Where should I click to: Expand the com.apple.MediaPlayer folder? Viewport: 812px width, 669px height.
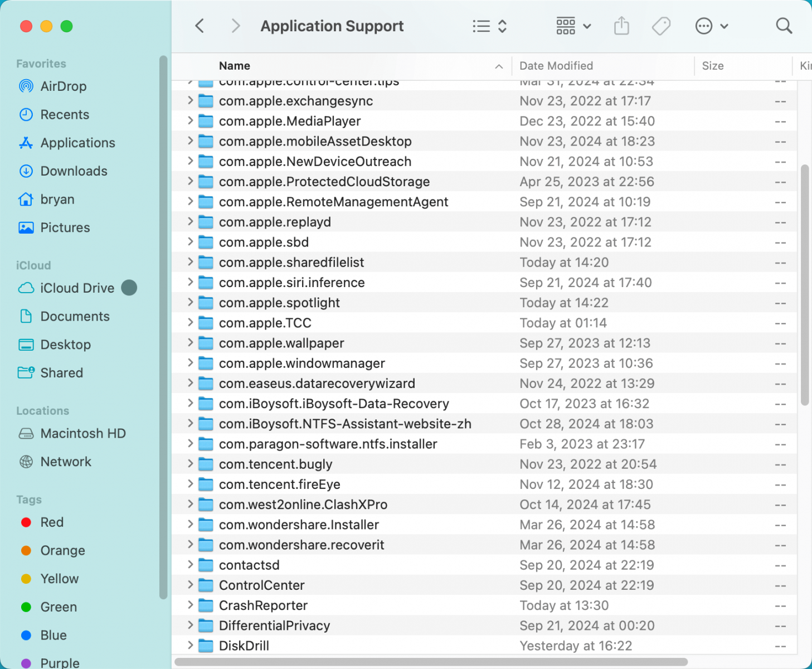pyautogui.click(x=190, y=120)
